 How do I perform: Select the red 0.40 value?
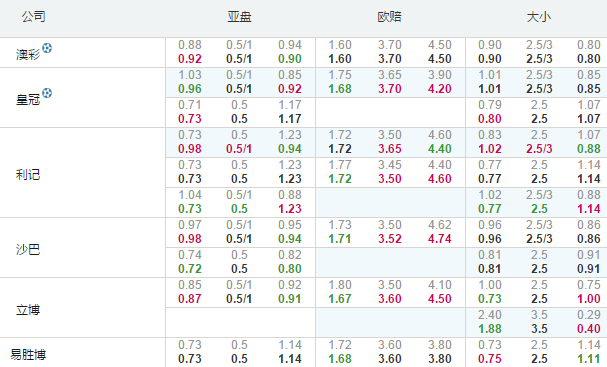[x=589, y=329]
